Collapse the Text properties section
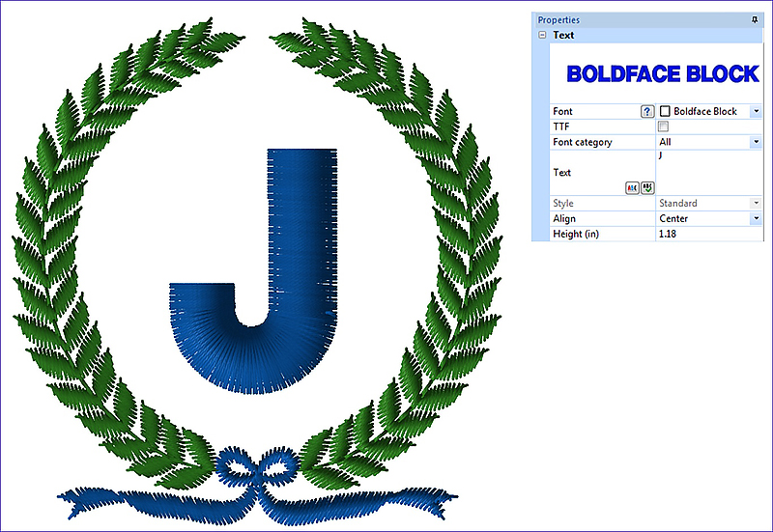This screenshot has height=532, width=773. coord(542,35)
